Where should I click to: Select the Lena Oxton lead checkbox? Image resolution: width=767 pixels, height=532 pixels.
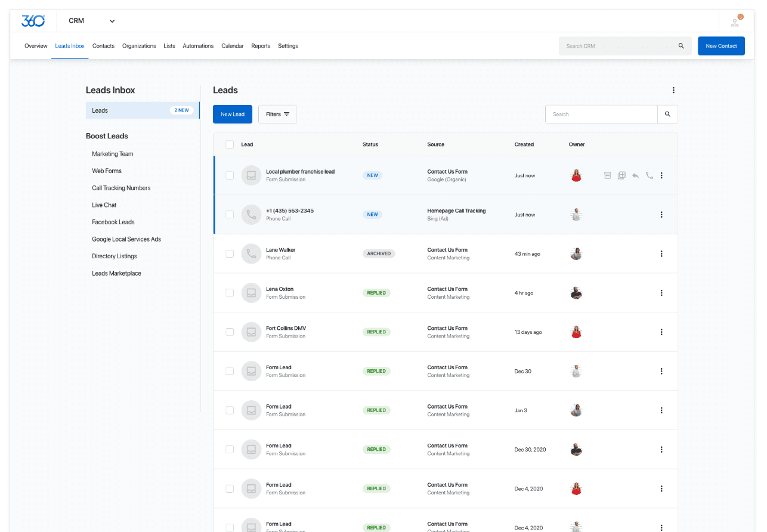(x=230, y=293)
